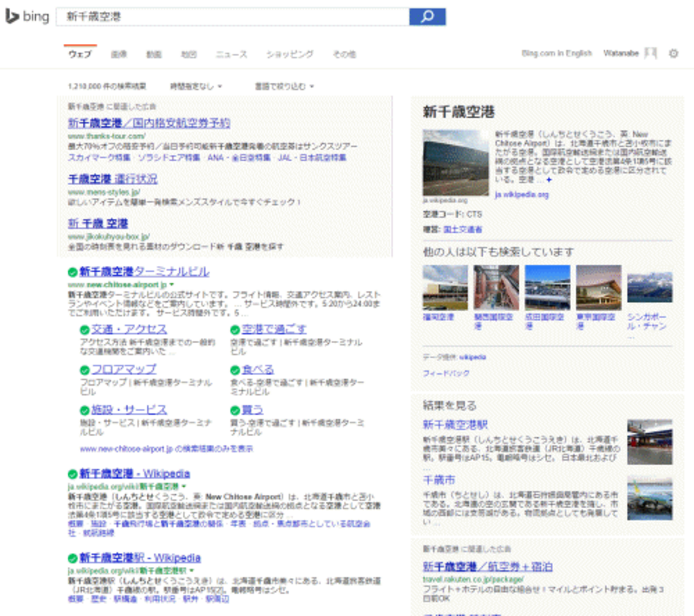Click green check icon beside 施設・サービス

(x=84, y=410)
